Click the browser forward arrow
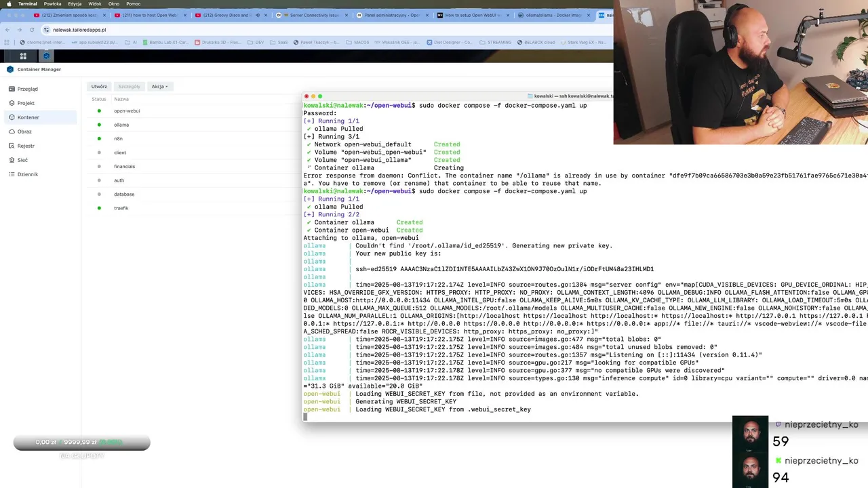Screen dimensions: 868x488 coord(20,30)
